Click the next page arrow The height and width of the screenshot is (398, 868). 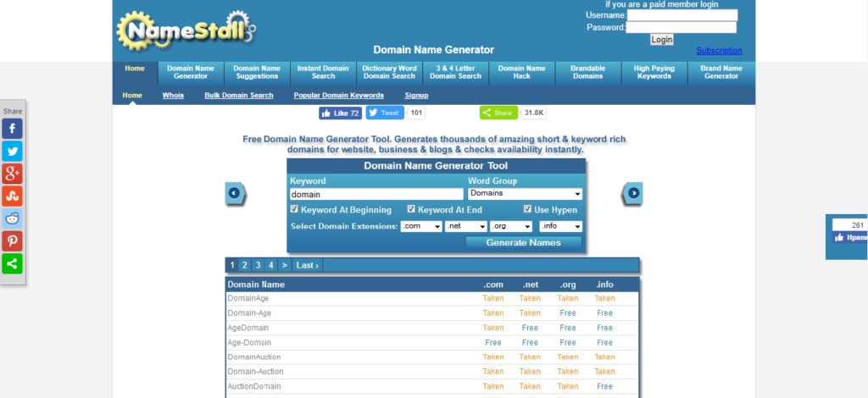pos(284,265)
